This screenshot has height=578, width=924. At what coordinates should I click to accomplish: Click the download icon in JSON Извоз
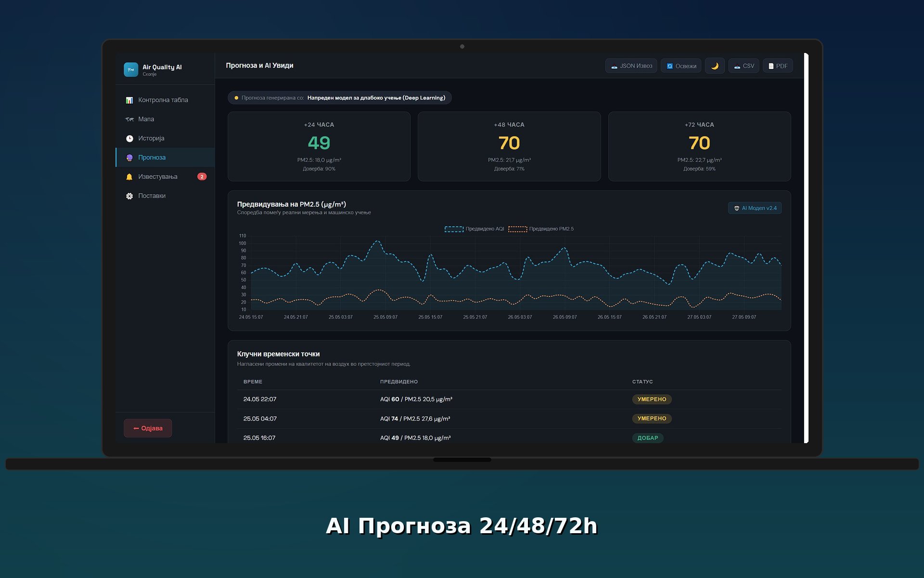(x=614, y=66)
